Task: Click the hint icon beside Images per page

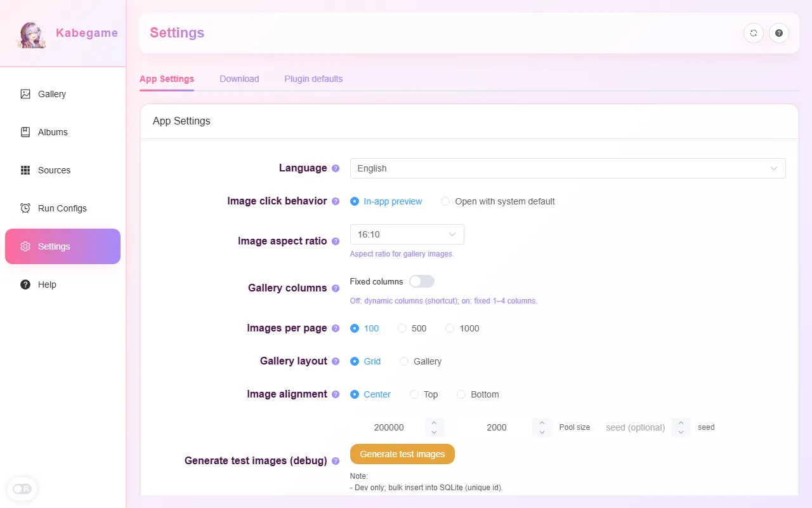Action: 336,328
